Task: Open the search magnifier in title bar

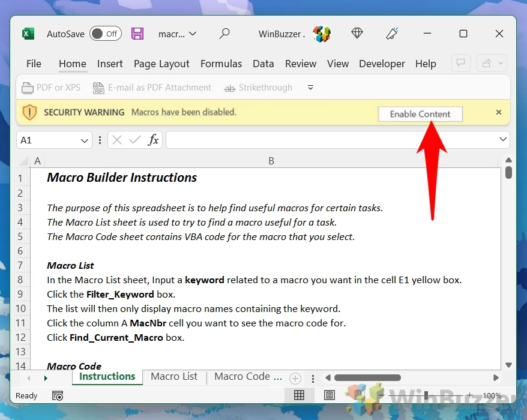Action: pyautogui.click(x=224, y=34)
